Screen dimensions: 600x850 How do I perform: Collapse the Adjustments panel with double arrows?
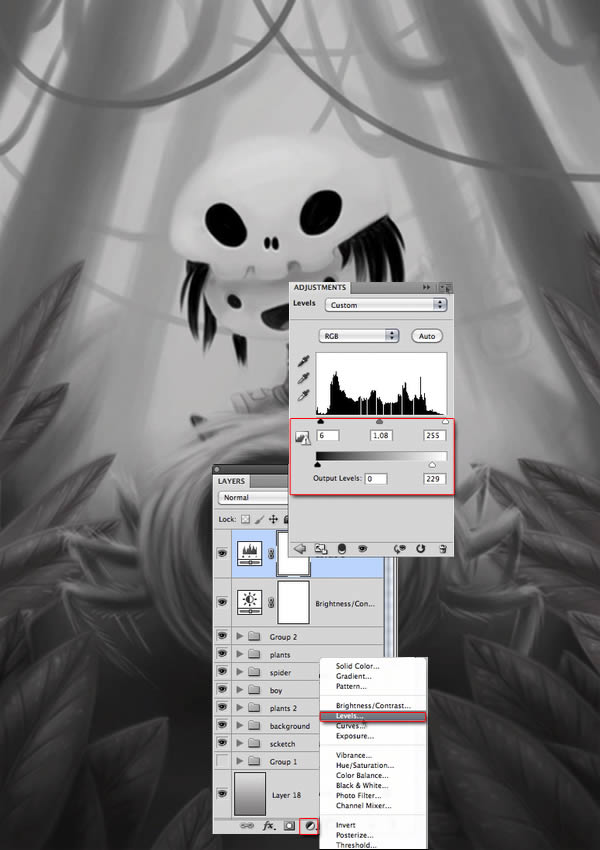click(427, 287)
